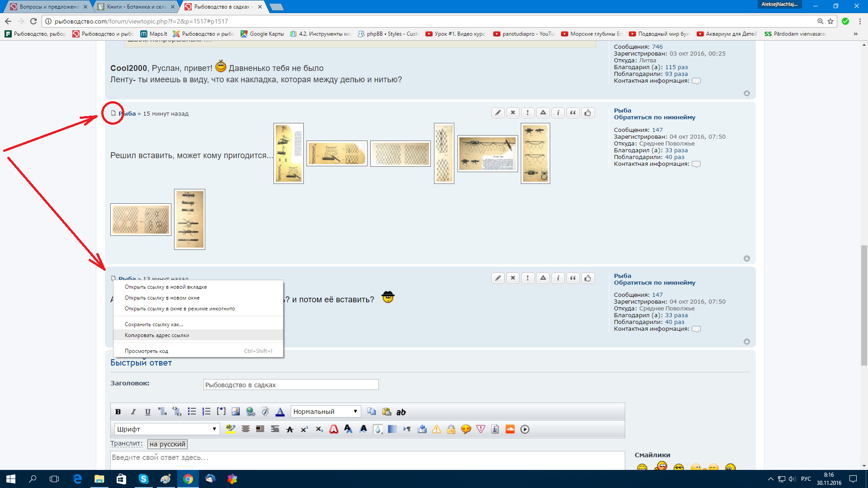868x488 pixels.
Task: Insert a bulleted list
Action: pyautogui.click(x=192, y=412)
